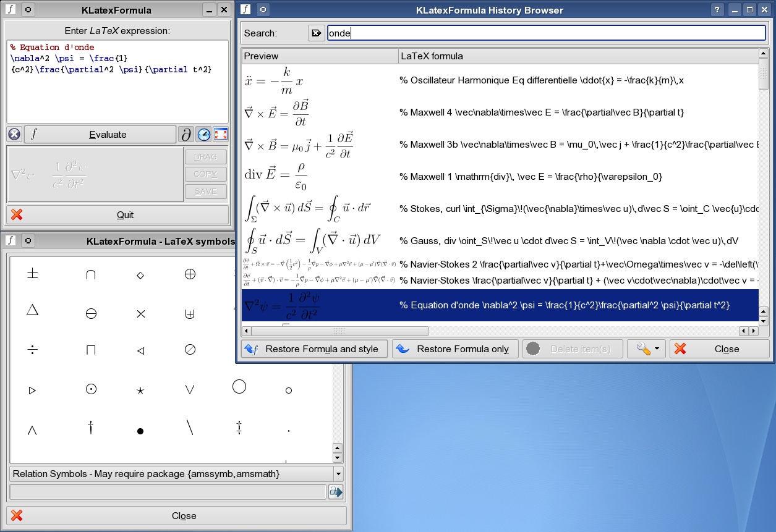Viewport: 776px width, 532px height.
Task: Open the LaTeX symbols panel via partial-derivative icon
Action: 186,134
